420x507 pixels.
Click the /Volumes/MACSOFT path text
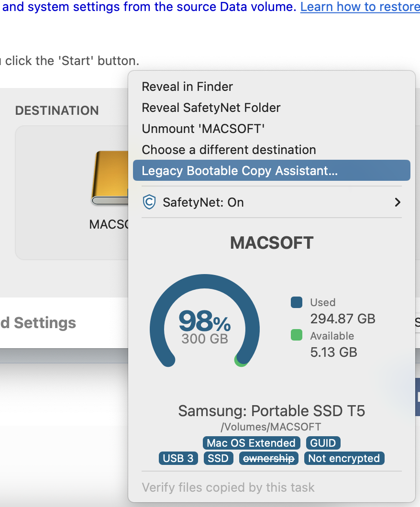(271, 427)
